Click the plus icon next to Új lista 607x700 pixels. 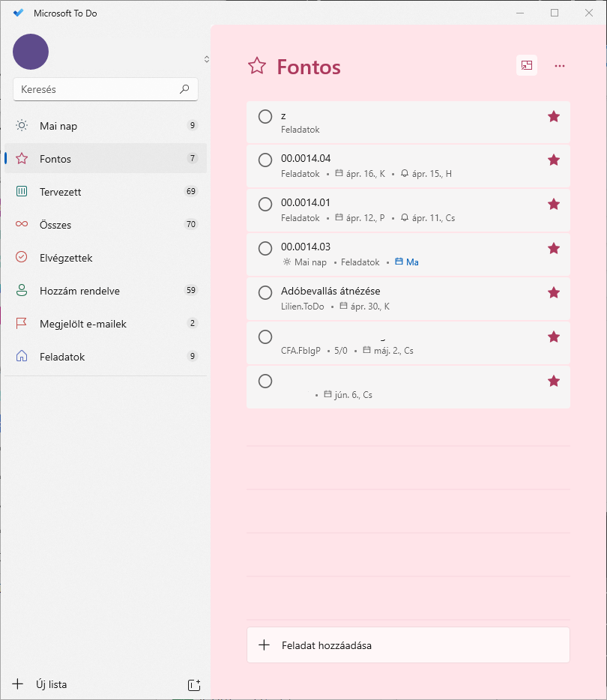[x=18, y=684]
